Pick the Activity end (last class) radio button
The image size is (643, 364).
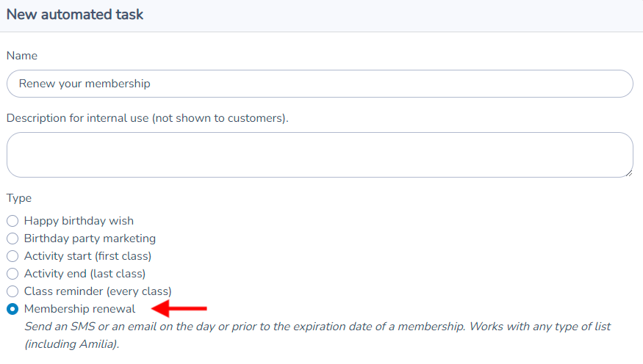pyautogui.click(x=12, y=274)
